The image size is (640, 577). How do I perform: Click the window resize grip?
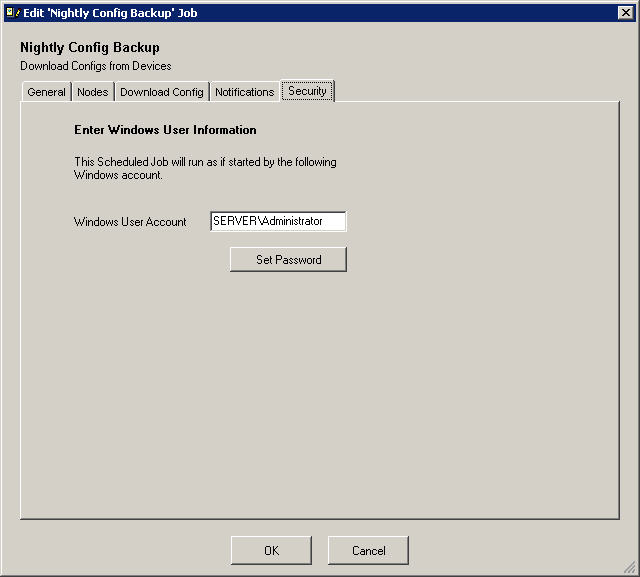tap(630, 567)
